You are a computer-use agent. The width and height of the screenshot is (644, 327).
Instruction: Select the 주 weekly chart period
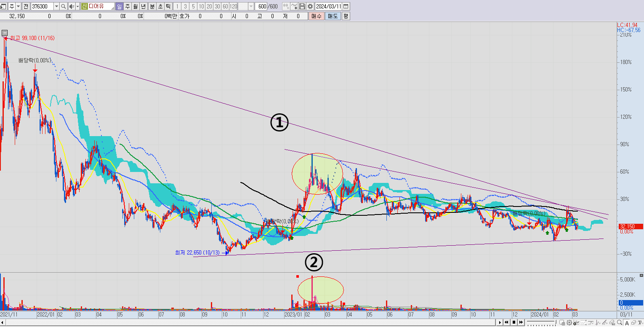pos(127,6)
